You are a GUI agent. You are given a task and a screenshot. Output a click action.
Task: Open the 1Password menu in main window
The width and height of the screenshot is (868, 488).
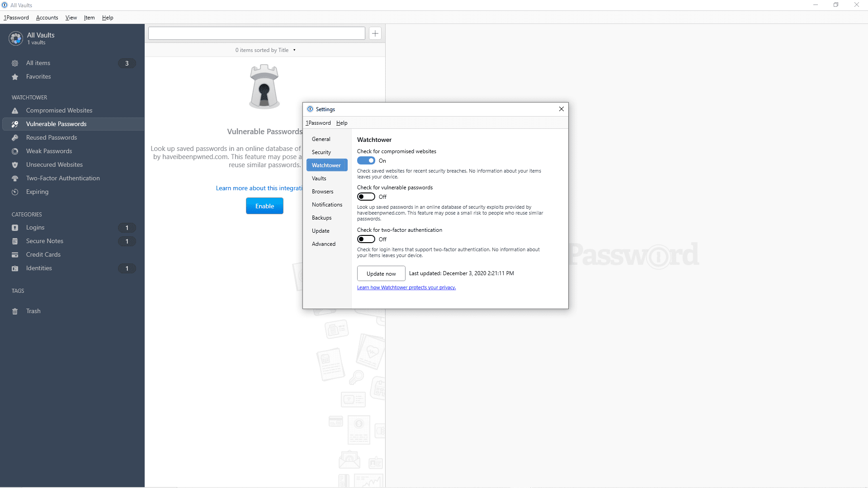[x=16, y=18]
